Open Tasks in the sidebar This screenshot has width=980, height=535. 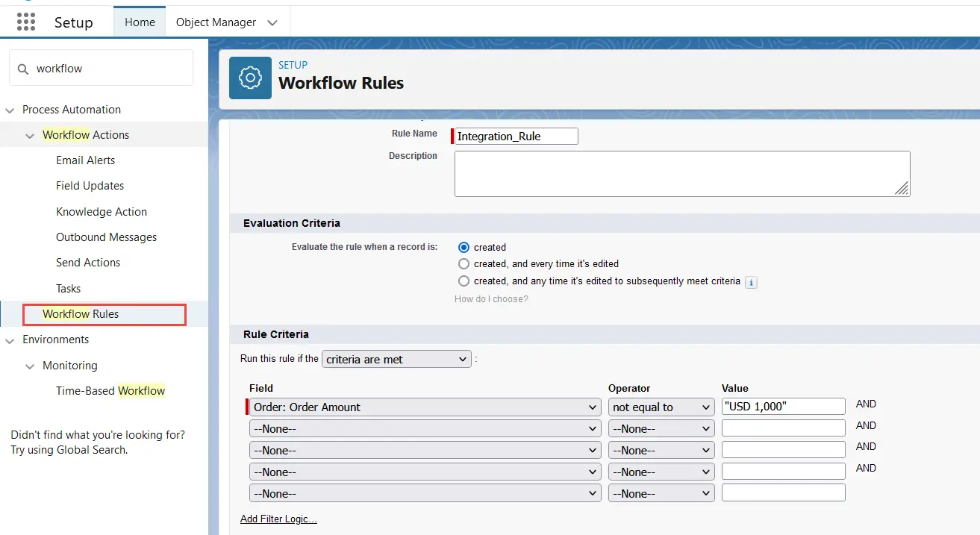[68, 289]
